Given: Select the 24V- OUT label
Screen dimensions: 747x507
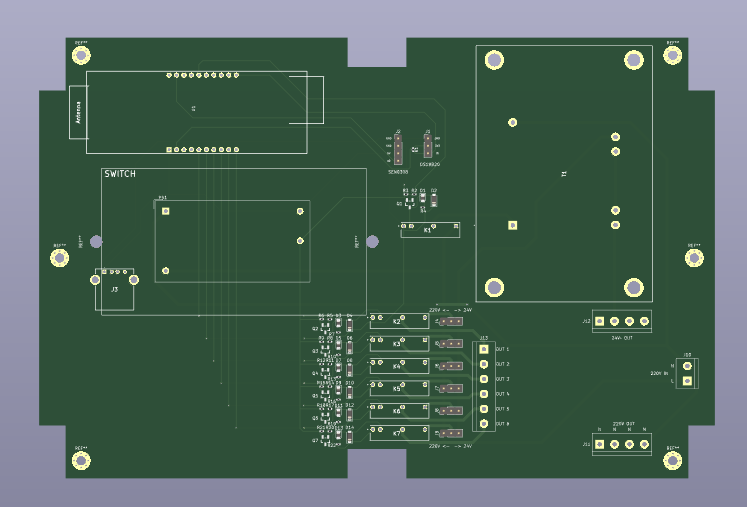Looking at the screenshot, I should [622, 338].
